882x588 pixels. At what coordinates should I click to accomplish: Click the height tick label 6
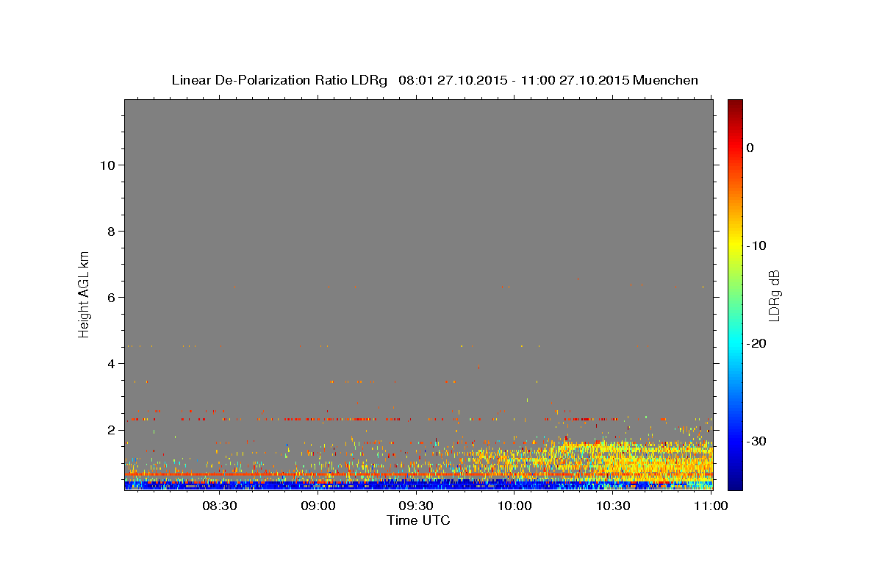(111, 298)
